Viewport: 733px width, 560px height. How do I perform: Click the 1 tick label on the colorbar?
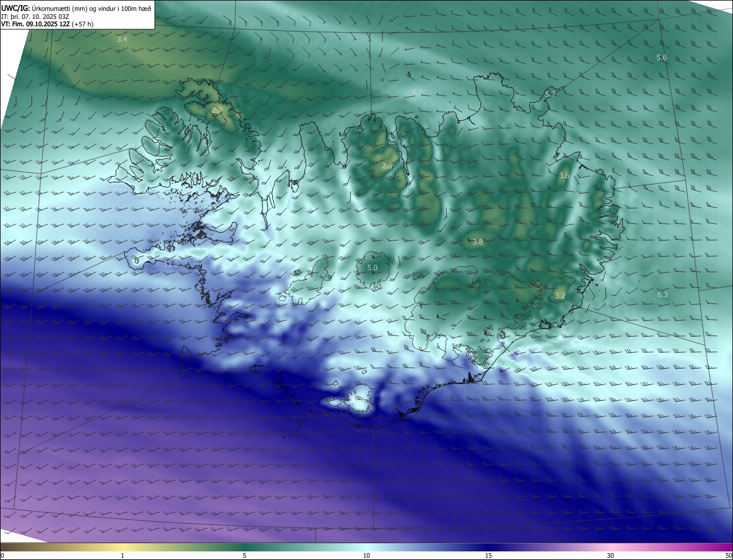[x=123, y=555]
